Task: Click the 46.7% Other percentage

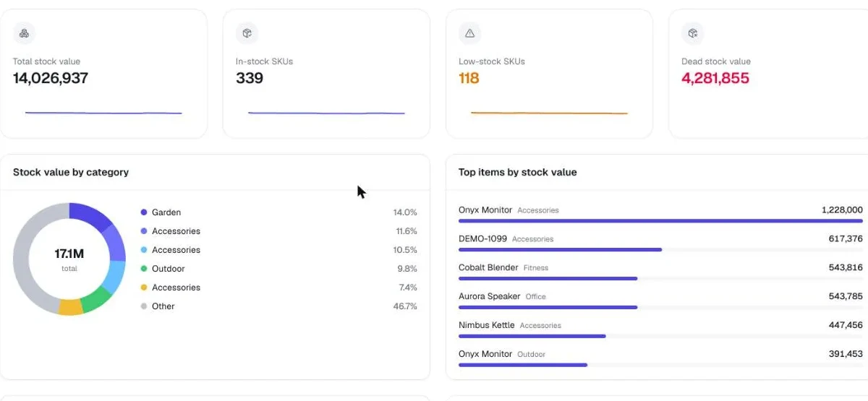Action: coord(405,306)
